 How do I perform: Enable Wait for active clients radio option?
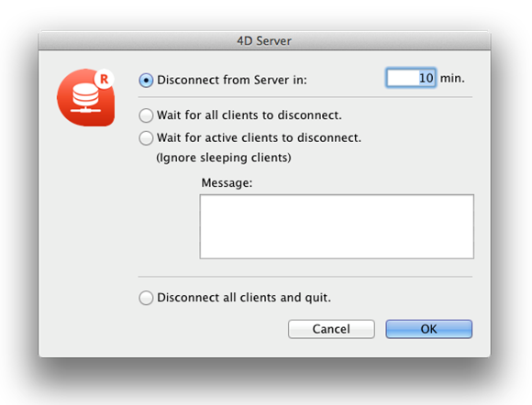pyautogui.click(x=146, y=138)
